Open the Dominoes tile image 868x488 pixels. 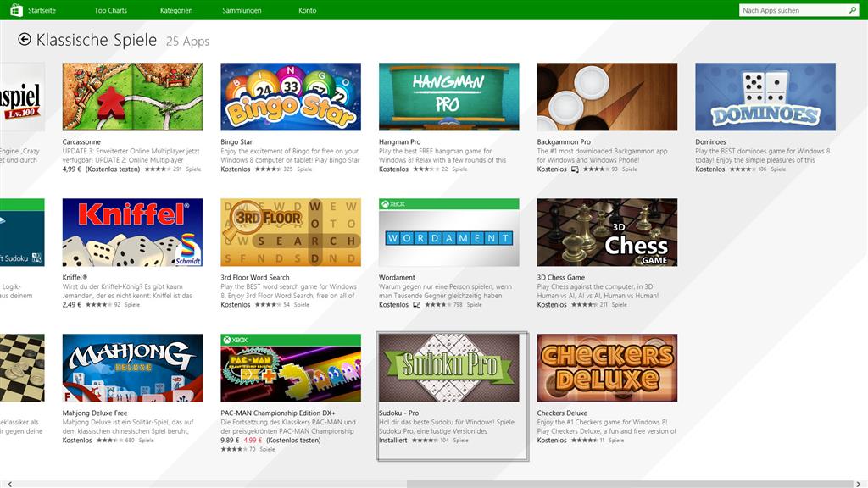click(765, 97)
